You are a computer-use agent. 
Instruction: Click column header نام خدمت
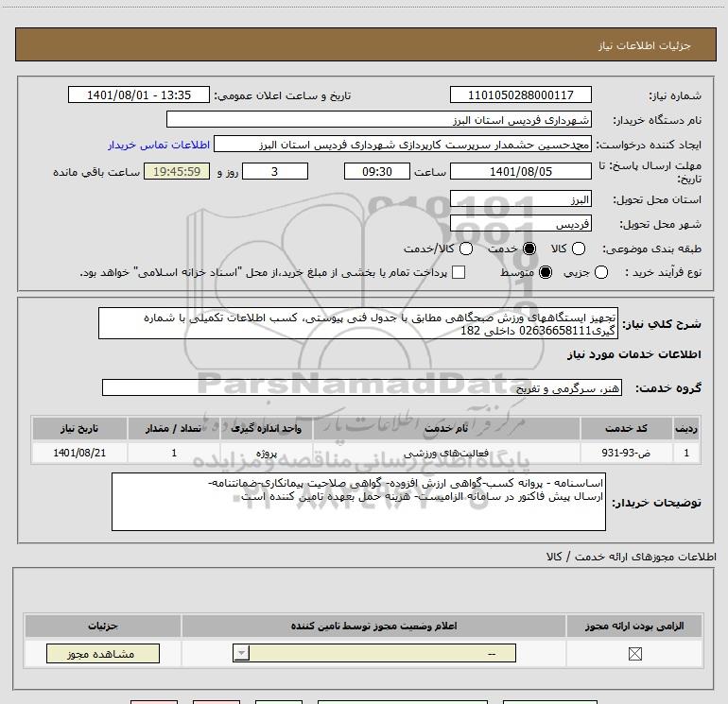pyautogui.click(x=446, y=428)
